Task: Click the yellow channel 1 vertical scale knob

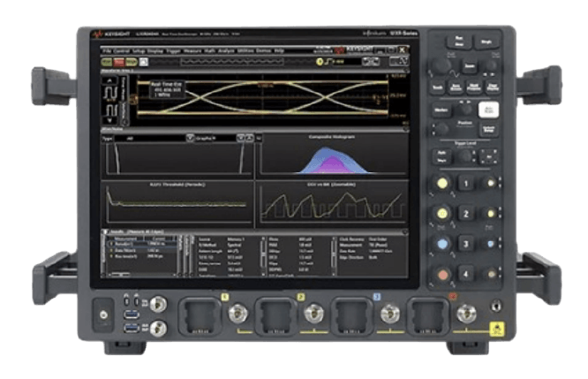Action: pos(442,183)
